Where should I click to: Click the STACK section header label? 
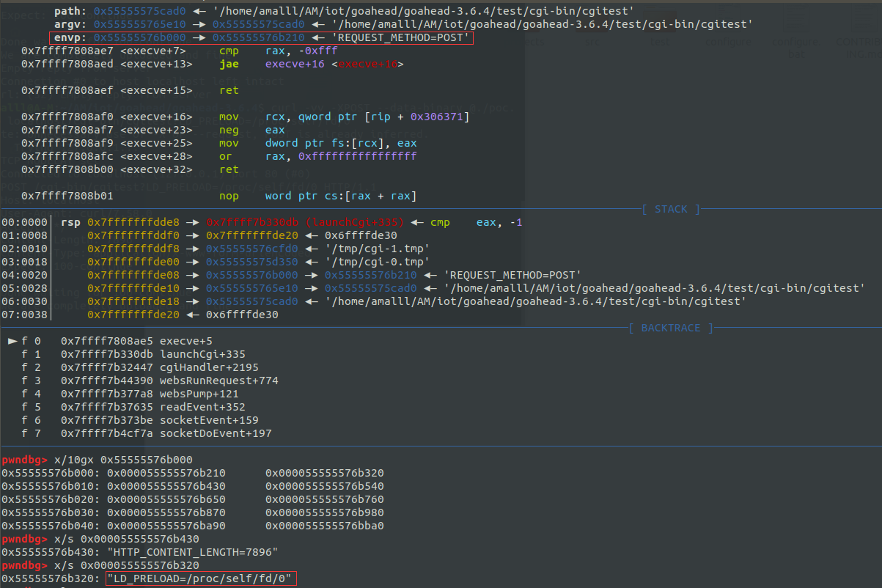[x=671, y=209]
